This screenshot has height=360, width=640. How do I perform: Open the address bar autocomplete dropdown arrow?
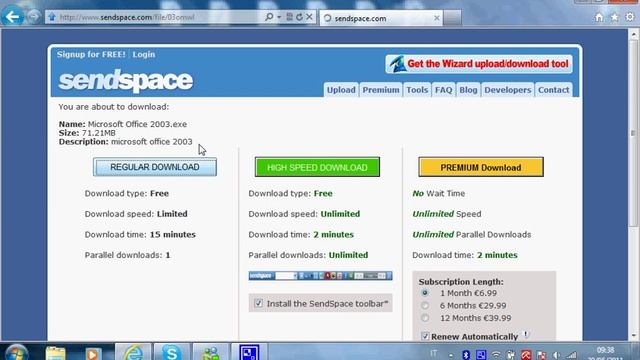[279, 17]
